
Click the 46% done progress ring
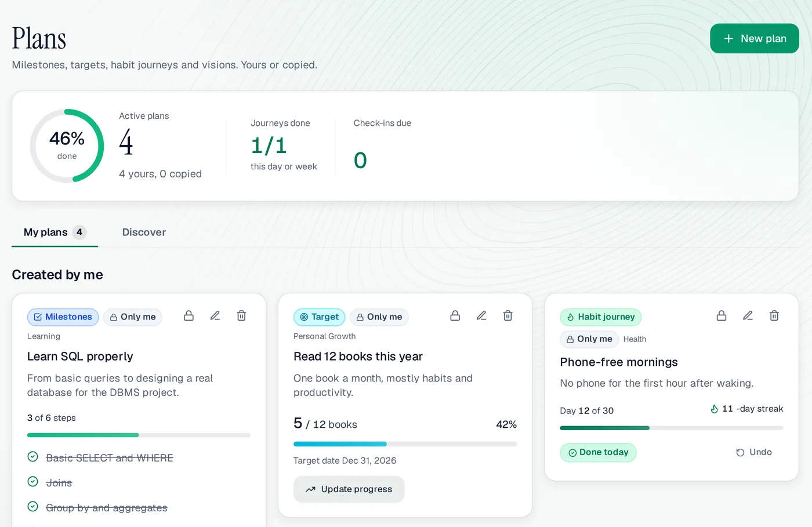tap(67, 146)
